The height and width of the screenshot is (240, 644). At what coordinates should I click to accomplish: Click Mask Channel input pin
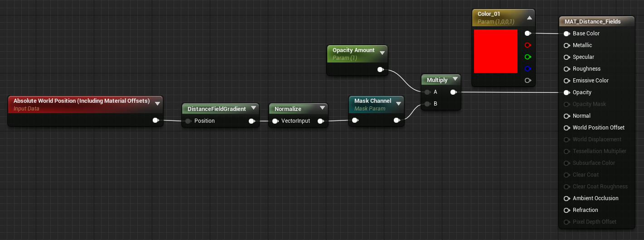[355, 120]
